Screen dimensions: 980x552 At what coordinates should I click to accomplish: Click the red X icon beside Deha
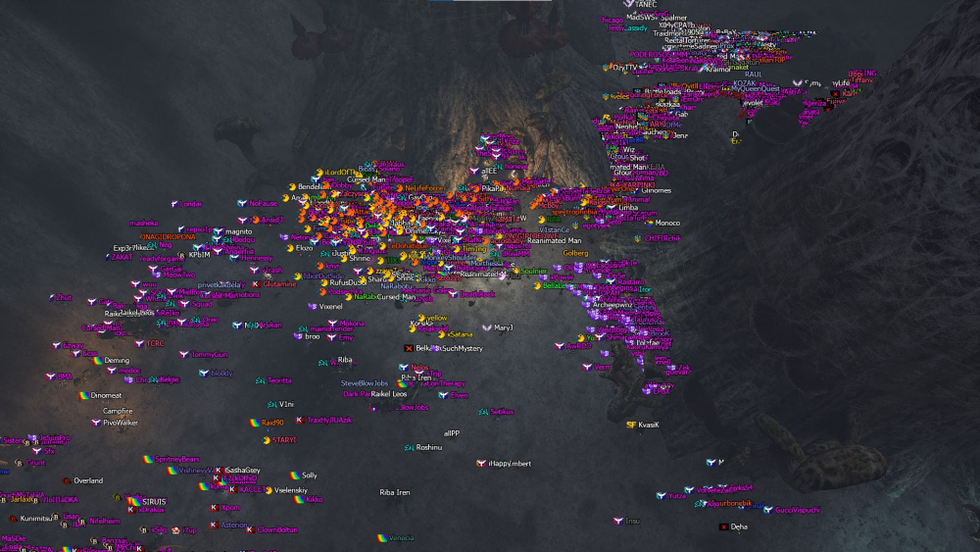coord(723,527)
